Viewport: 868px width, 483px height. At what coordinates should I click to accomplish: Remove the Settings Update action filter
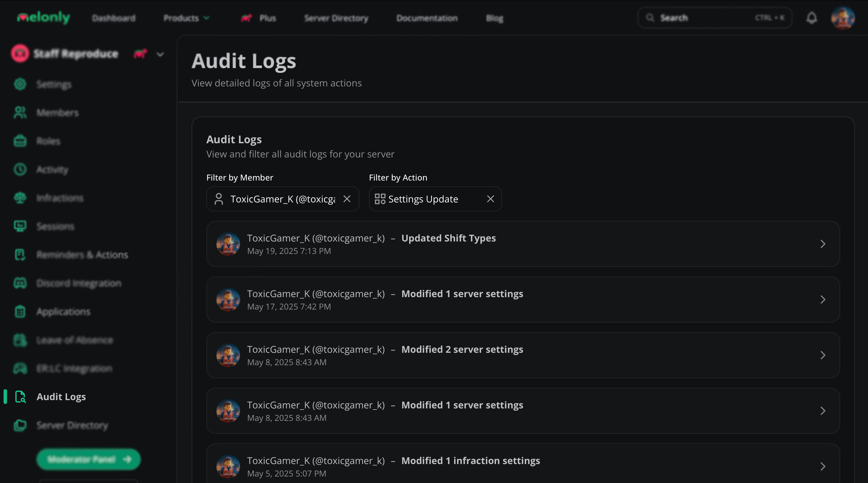(490, 199)
